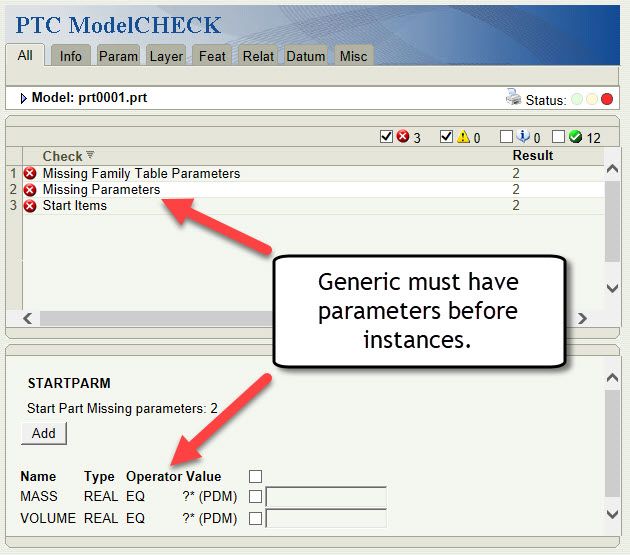Enable the info filter checkbox

(x=506, y=137)
